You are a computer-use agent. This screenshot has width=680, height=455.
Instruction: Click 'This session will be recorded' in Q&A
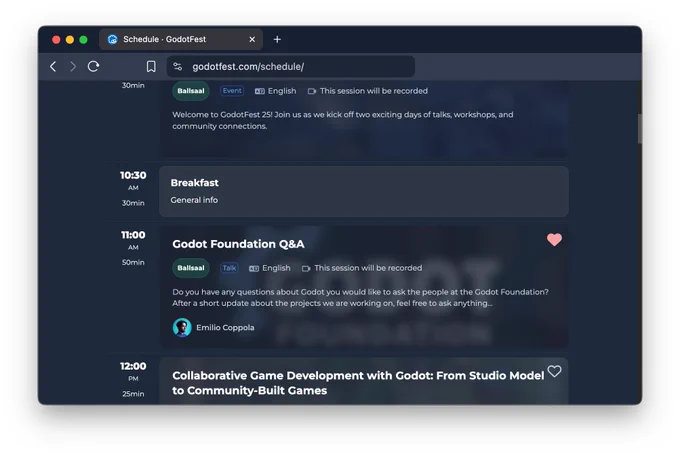tap(368, 268)
